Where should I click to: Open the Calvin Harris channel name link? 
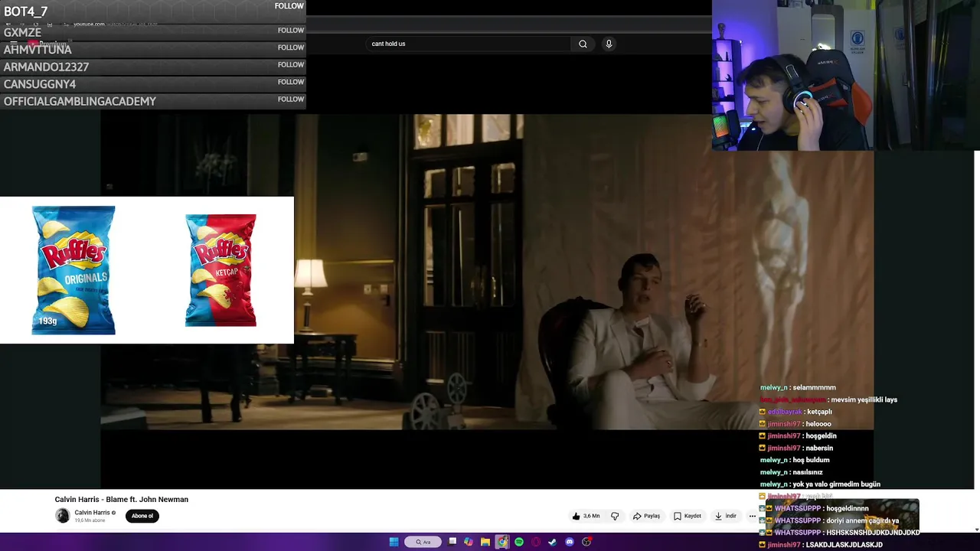tap(93, 513)
